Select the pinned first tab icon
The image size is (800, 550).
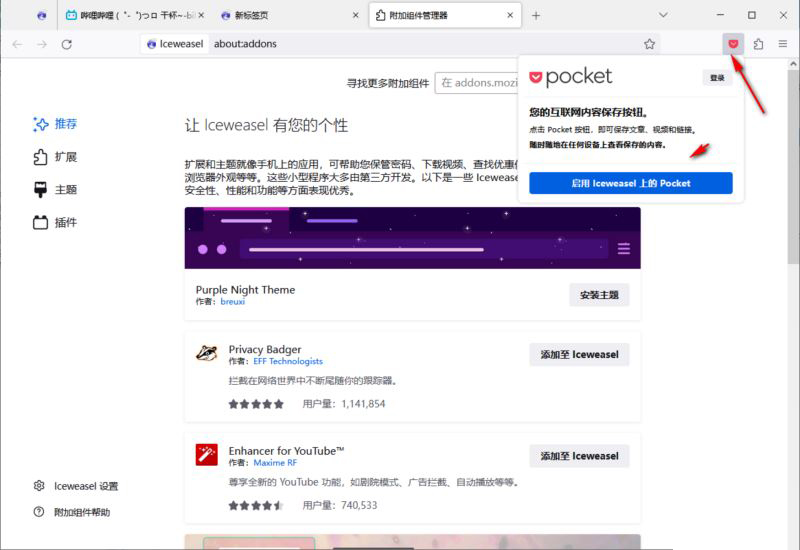point(42,15)
